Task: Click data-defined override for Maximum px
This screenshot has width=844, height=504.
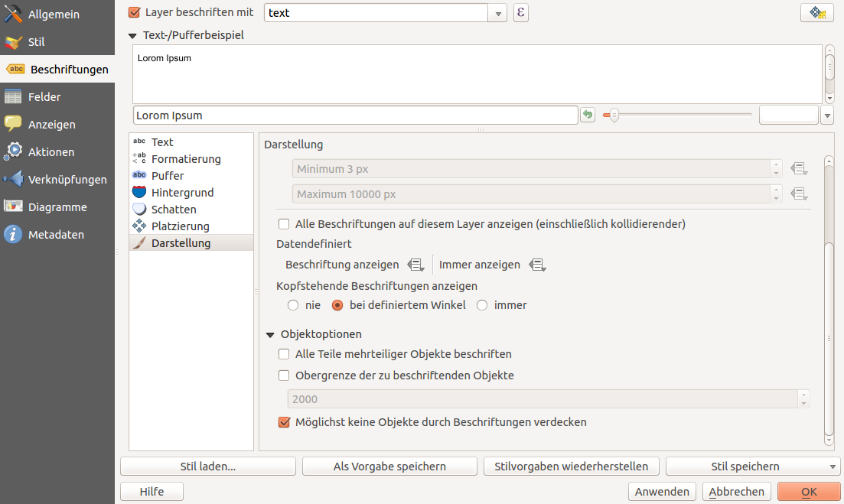Action: pos(800,194)
